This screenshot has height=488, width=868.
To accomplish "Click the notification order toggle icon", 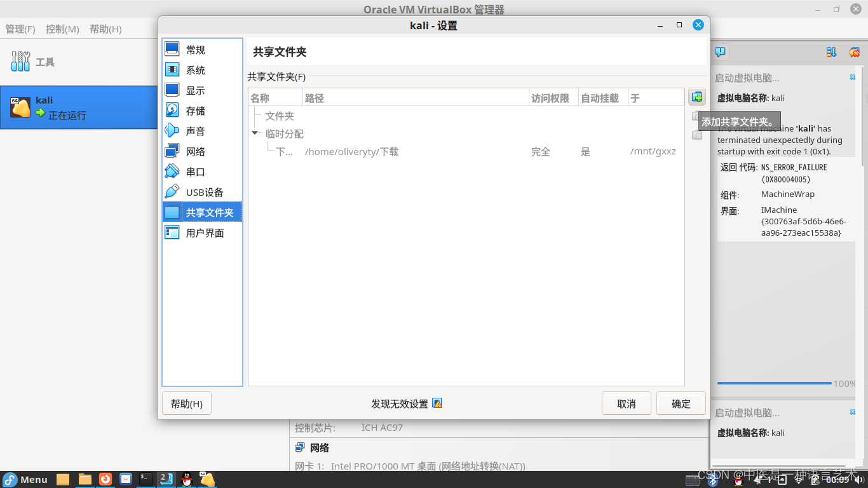I will 831,52.
